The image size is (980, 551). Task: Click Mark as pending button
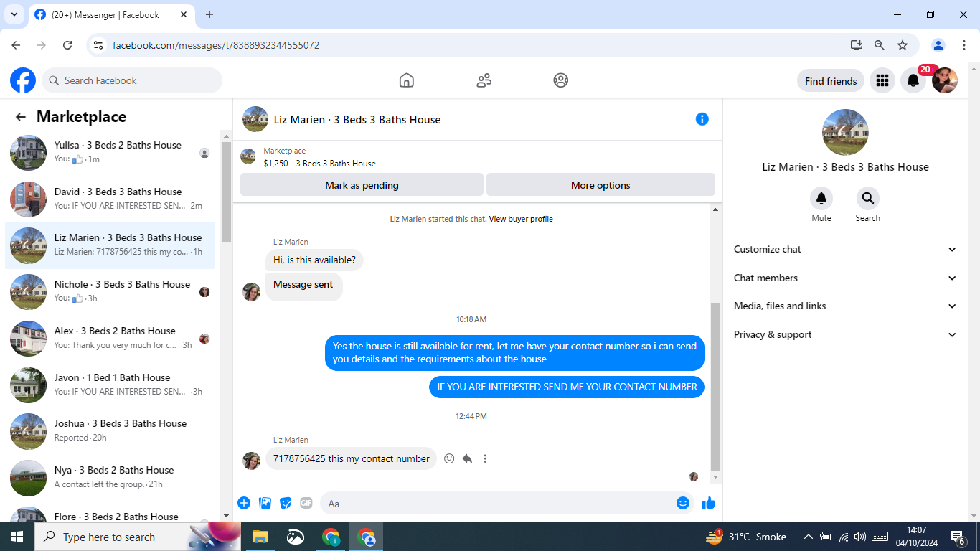[x=362, y=185]
